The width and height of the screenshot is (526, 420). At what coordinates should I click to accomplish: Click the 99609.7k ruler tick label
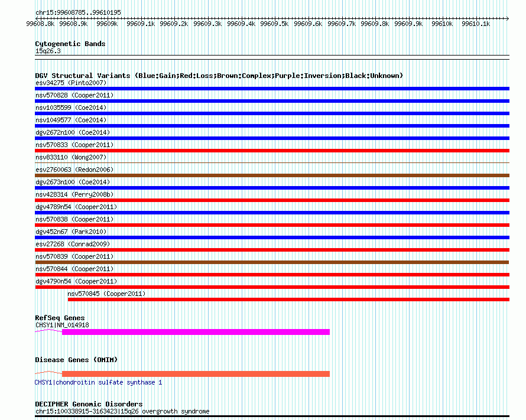click(x=342, y=24)
